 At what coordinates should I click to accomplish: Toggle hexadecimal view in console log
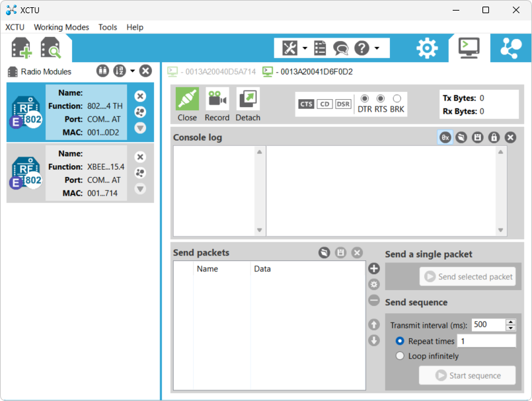(445, 137)
